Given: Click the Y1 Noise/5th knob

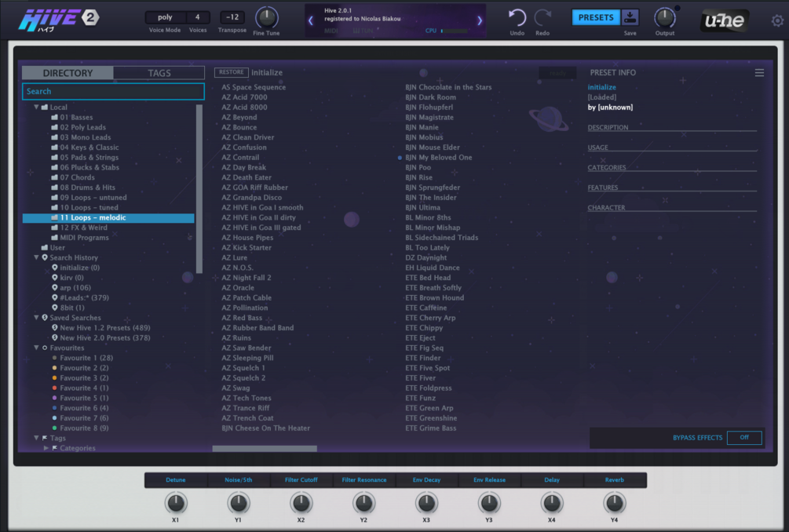Looking at the screenshot, I should click(238, 502).
